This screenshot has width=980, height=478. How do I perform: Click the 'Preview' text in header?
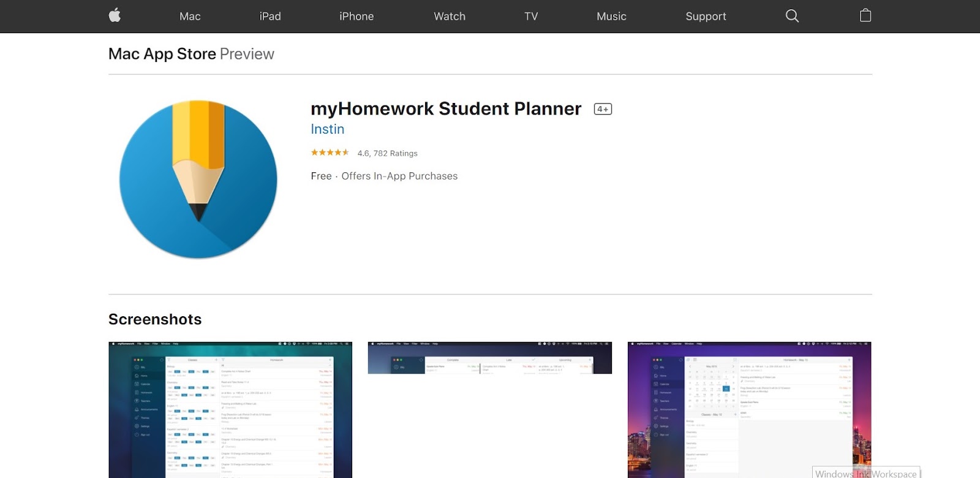coord(247,54)
